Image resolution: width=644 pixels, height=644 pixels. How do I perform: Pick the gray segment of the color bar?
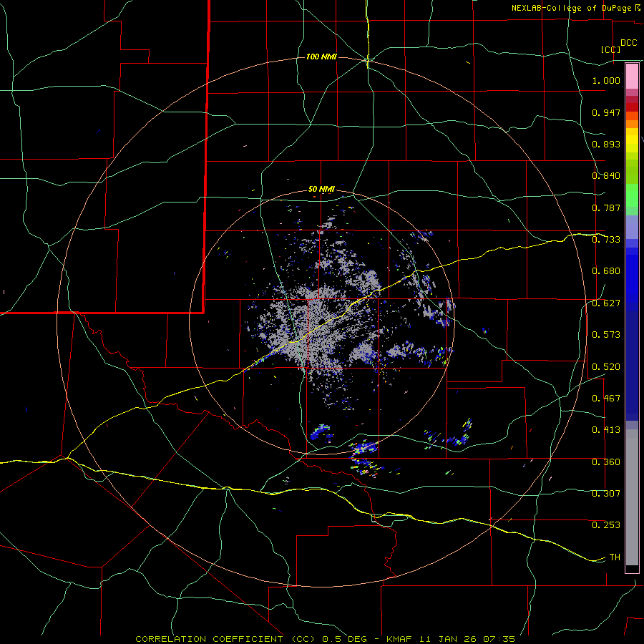click(632, 497)
